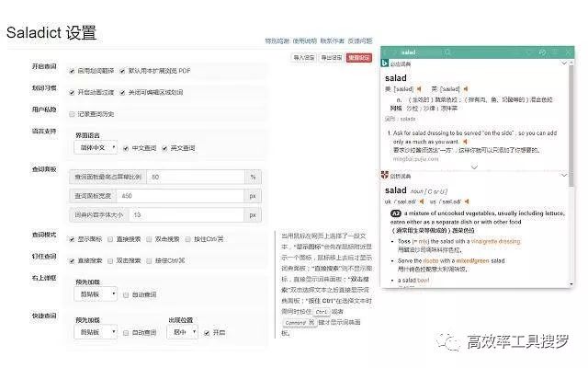Click scroll-down arrow of dictionary panel scrollbar
This screenshot has width=588, height=368.
point(571,284)
